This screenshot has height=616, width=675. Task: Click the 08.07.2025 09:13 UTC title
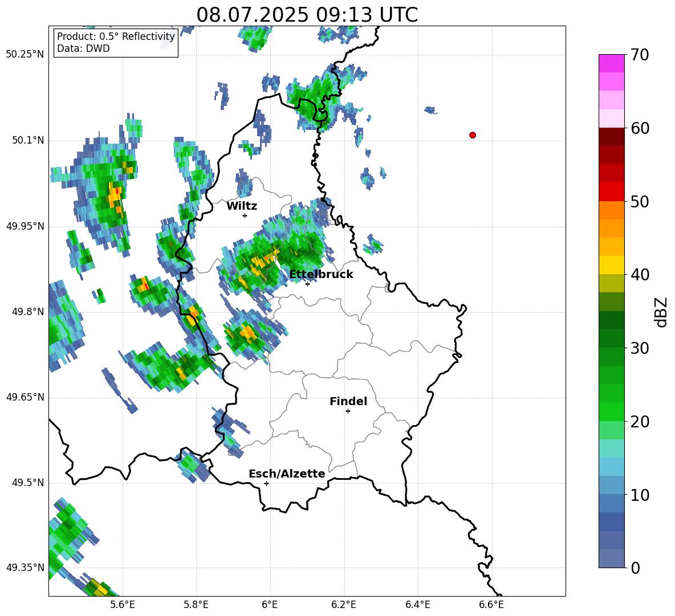(307, 15)
